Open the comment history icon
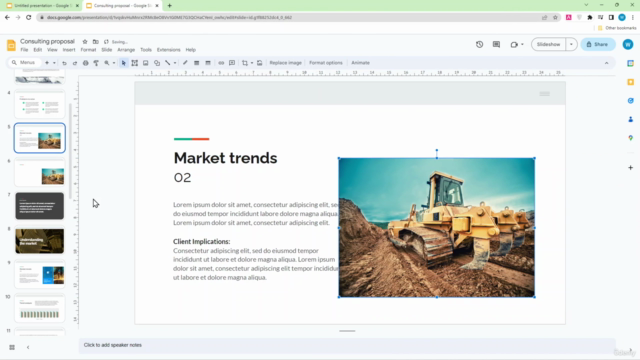 pos(496,44)
